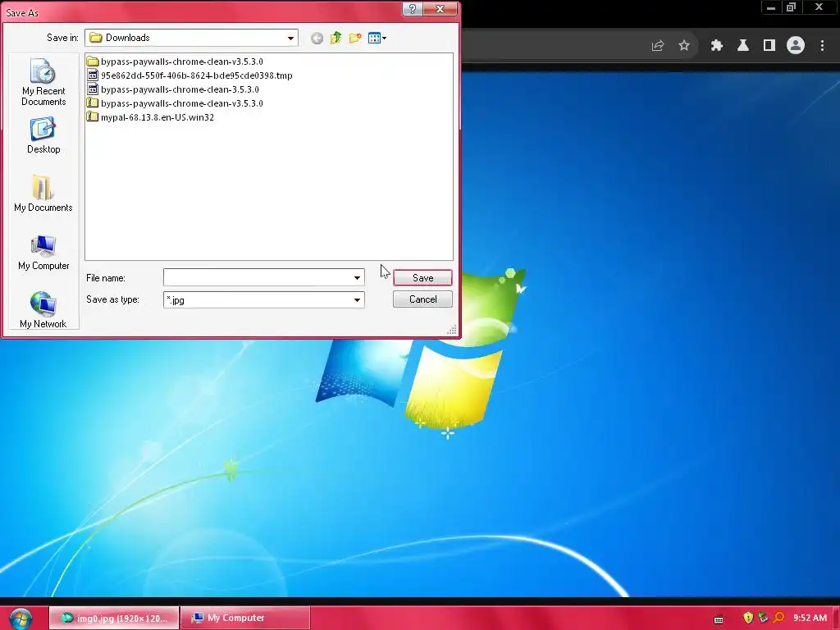Screen dimensions: 840x630
Task: Jump to Desktop in places bar
Action: 43,136
